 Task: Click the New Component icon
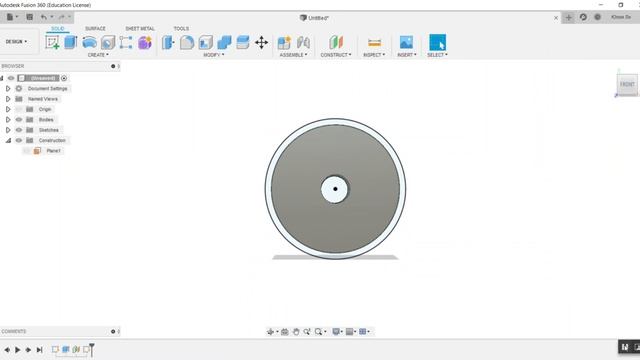284,42
